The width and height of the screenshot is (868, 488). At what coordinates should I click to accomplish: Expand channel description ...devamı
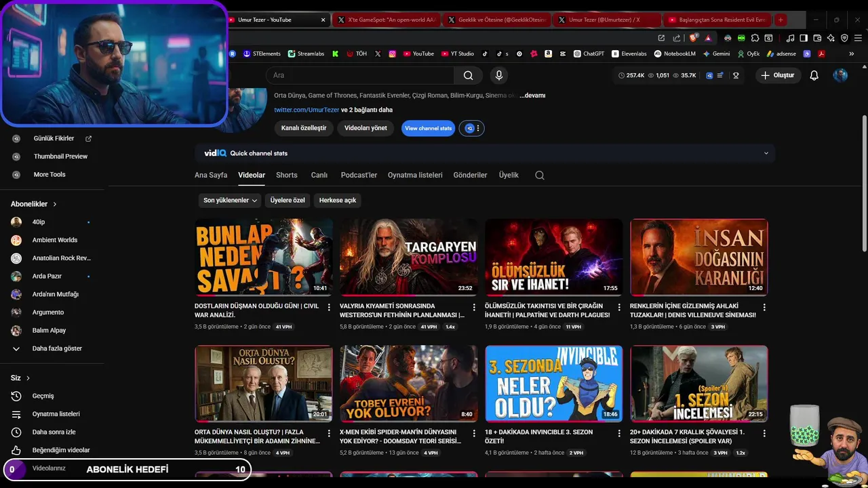532,96
